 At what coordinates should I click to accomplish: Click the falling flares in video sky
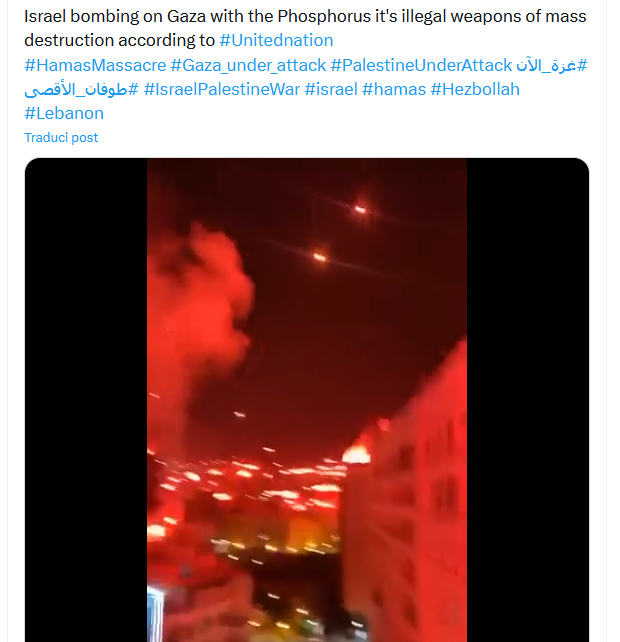coord(340,233)
